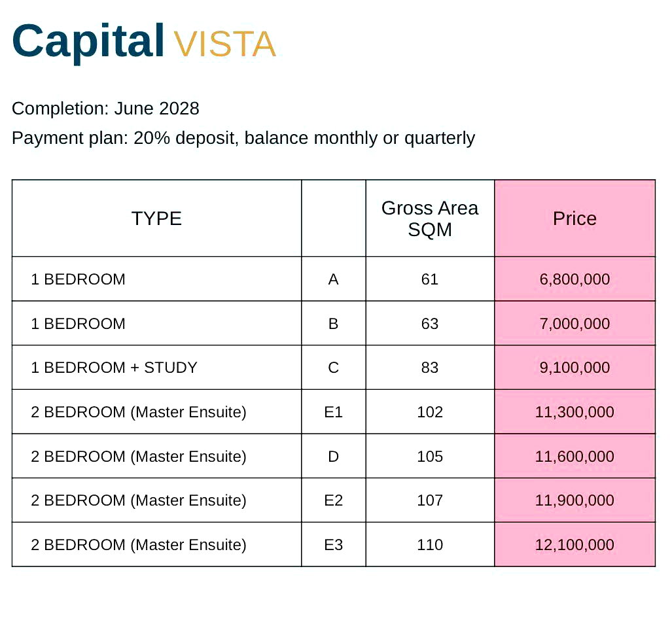Viewport: 672px width, 624px height.
Task: Click the Payment plan description line
Action: [x=243, y=138]
